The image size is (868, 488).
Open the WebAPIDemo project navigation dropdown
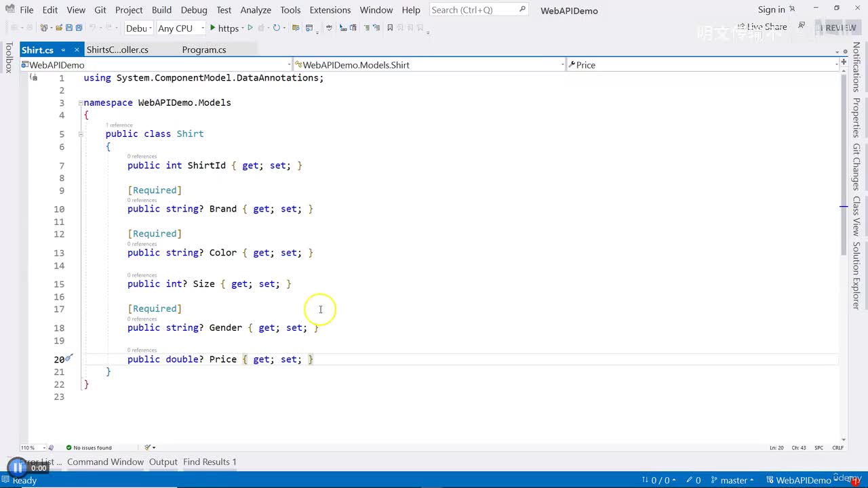click(x=155, y=65)
